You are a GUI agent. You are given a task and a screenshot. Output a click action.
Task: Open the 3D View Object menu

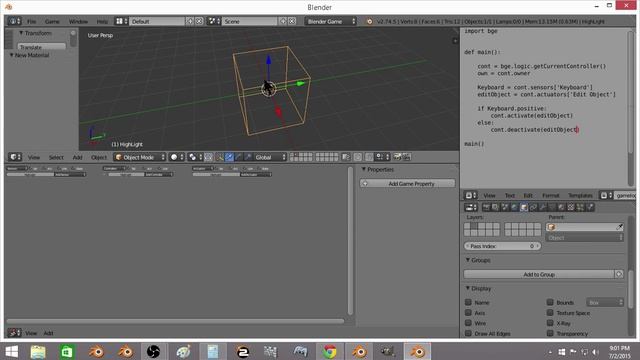(x=99, y=157)
